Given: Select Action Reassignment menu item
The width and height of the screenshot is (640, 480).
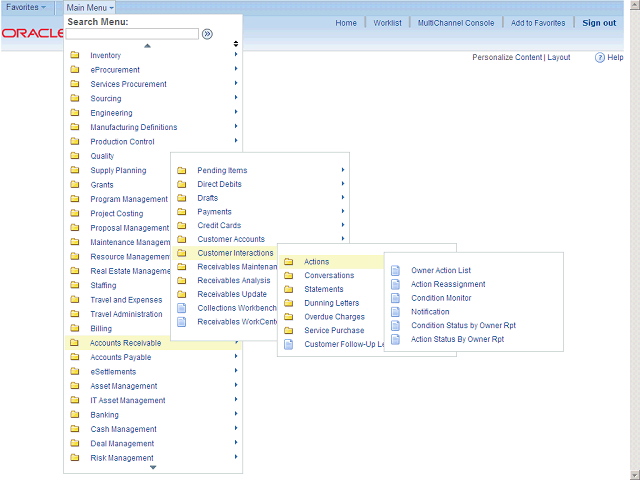Looking at the screenshot, I should 448,284.
